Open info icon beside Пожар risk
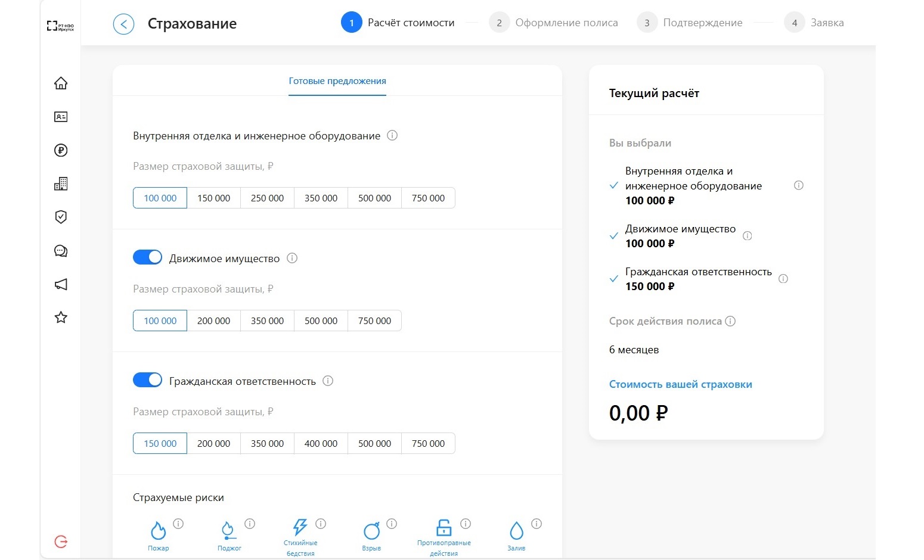The width and height of the screenshot is (924, 560). [x=178, y=524]
